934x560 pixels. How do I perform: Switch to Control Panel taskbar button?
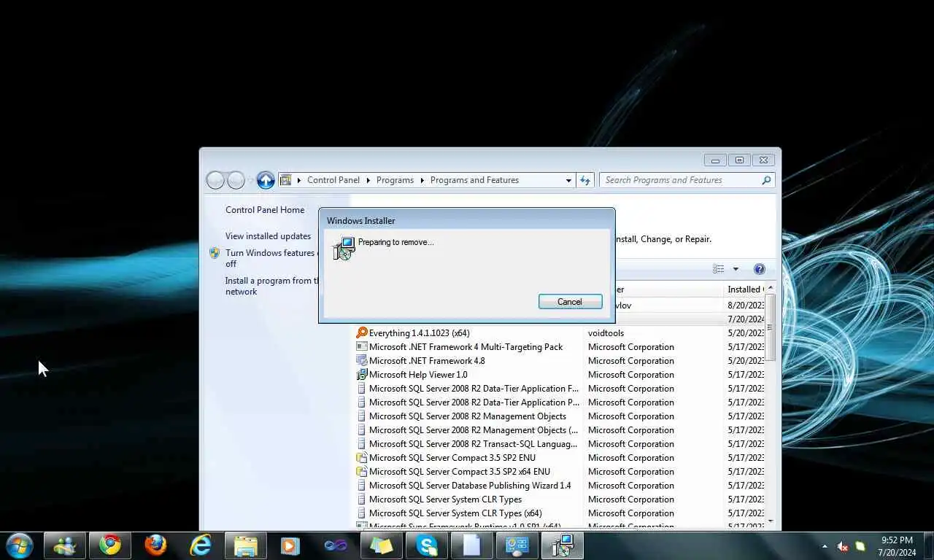tap(517, 545)
